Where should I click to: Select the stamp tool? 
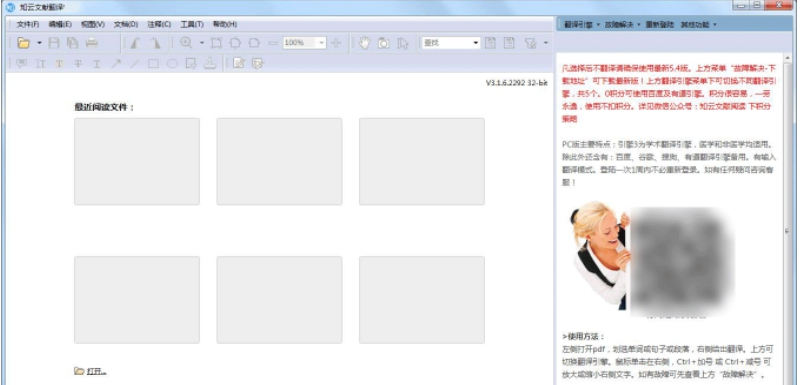click(x=209, y=63)
